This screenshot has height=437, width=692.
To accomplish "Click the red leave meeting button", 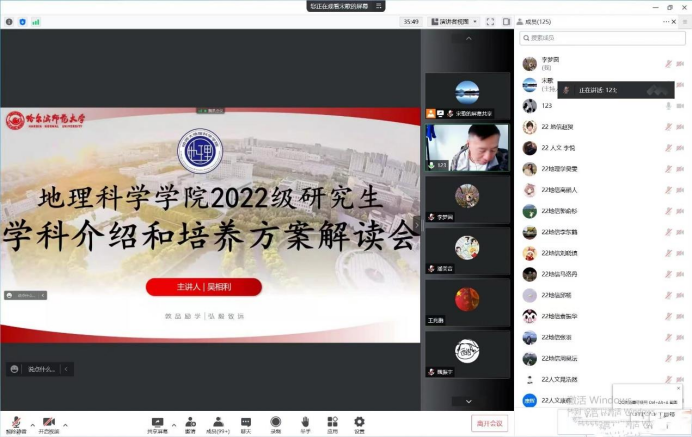I will (x=489, y=424).
